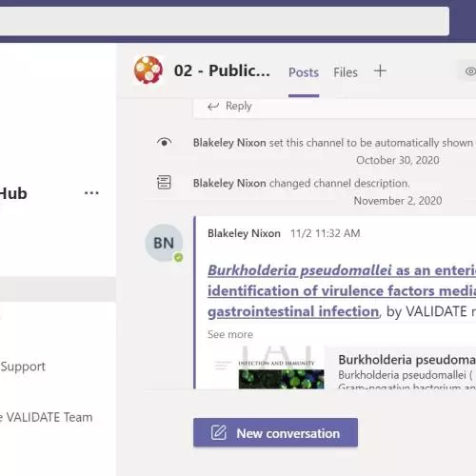
Task: Click Blakeley Nixon in channel description notice
Action: coord(229,183)
